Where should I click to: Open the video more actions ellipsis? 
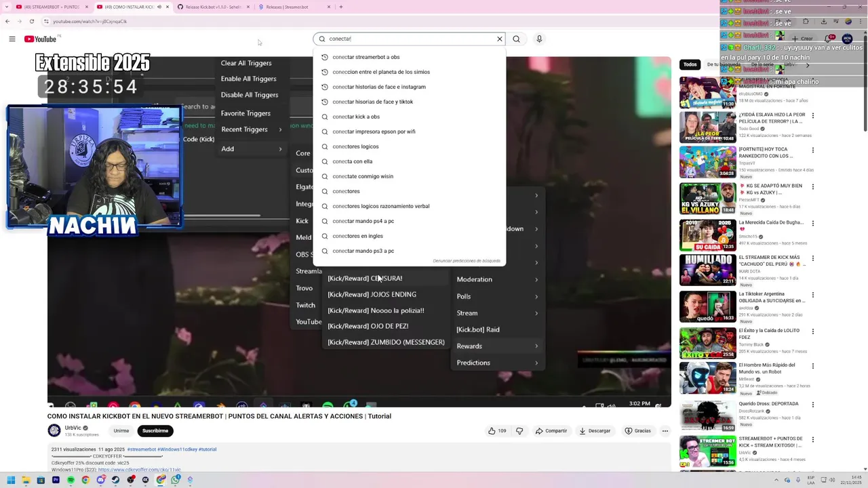click(x=665, y=431)
